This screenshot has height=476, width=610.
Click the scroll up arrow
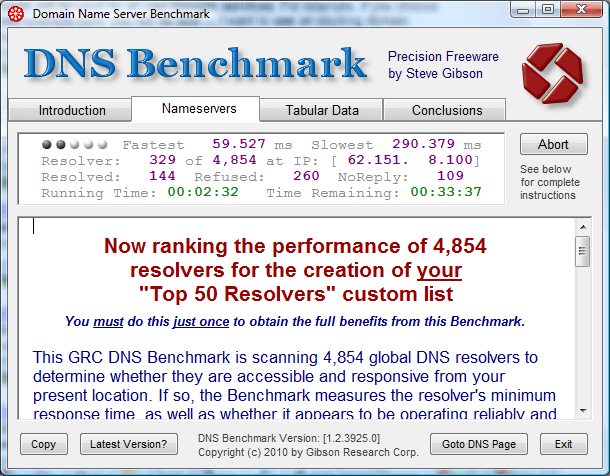coord(583,227)
